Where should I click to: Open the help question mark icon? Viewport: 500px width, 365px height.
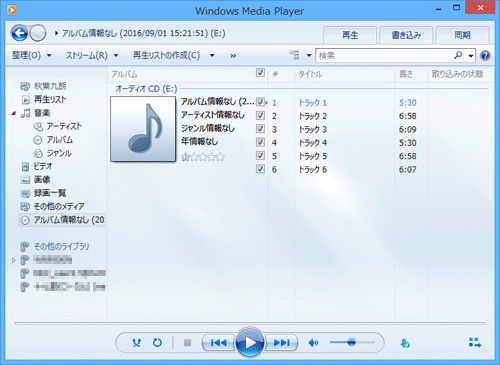point(485,55)
